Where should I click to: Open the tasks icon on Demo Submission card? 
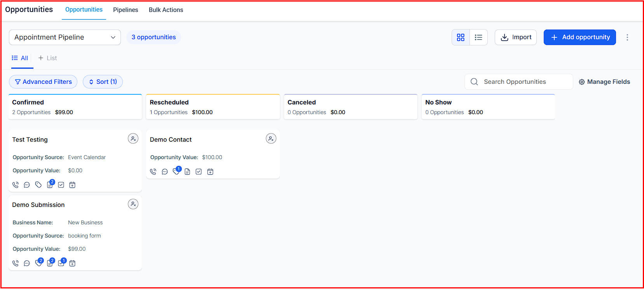pos(61,264)
